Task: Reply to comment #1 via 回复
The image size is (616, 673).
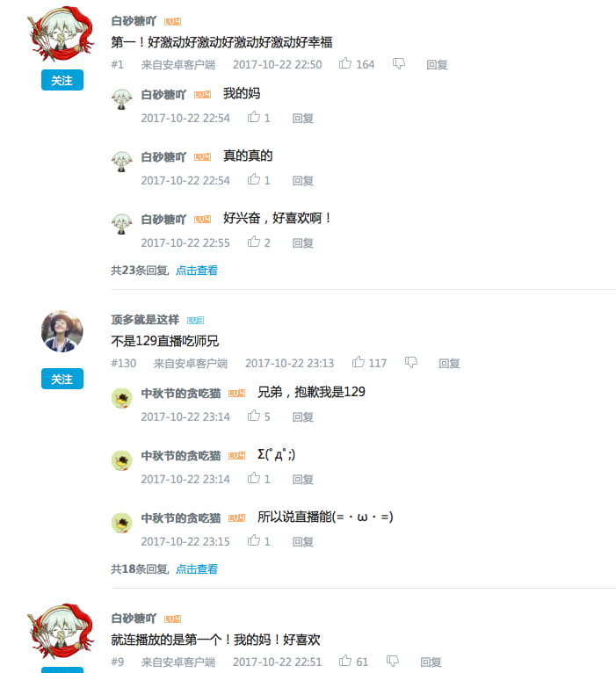Action: (x=437, y=65)
